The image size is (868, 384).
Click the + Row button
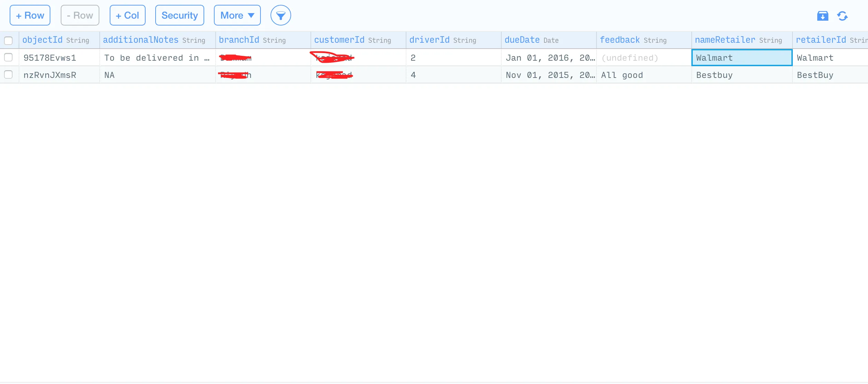(30, 16)
